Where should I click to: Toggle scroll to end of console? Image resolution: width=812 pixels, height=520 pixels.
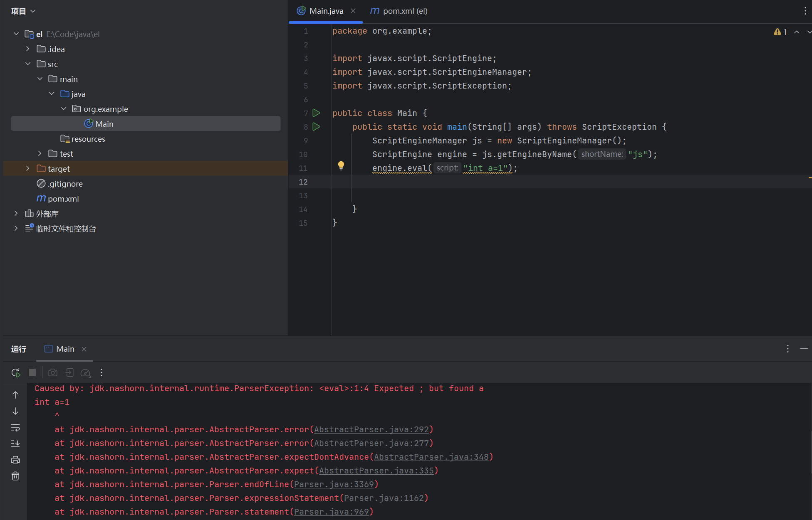[x=15, y=444]
